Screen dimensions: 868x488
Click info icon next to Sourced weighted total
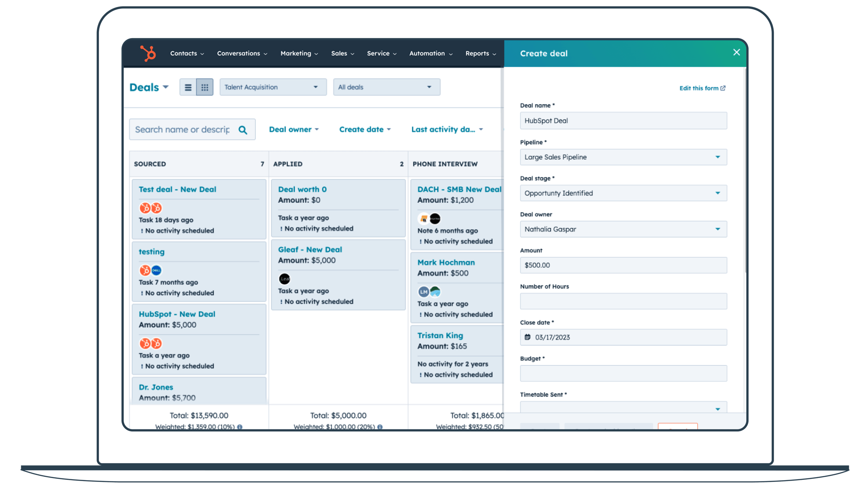tap(240, 427)
